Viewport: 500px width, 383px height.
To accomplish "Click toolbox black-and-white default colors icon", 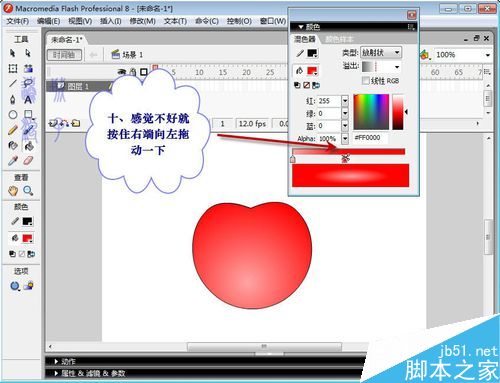I will [12, 254].
